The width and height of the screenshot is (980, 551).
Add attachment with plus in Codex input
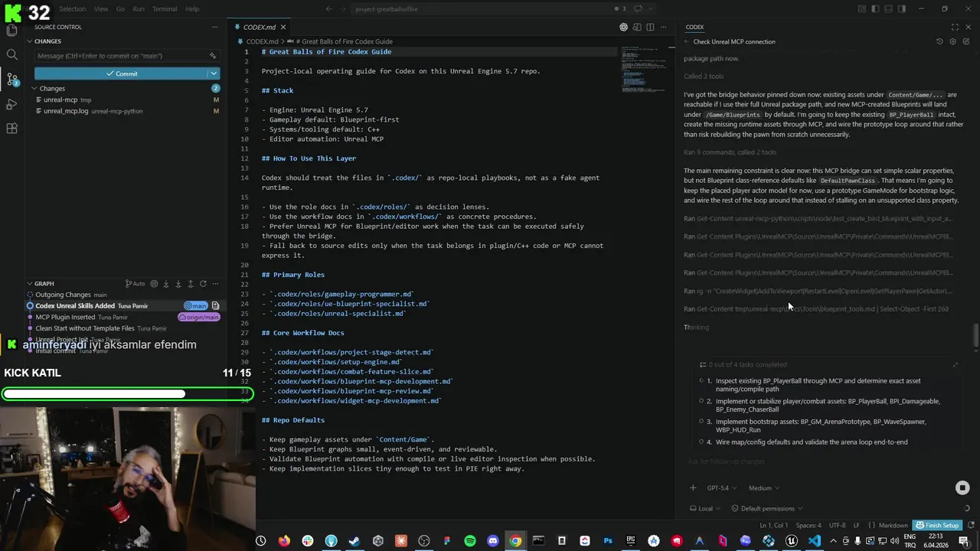tap(693, 487)
